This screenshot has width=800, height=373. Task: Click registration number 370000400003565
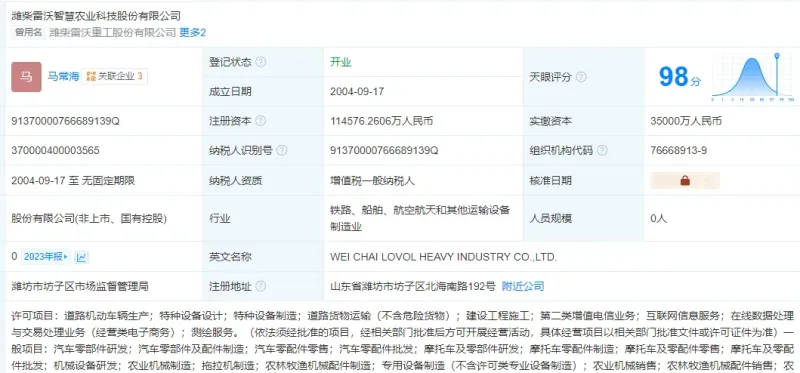[x=55, y=151]
